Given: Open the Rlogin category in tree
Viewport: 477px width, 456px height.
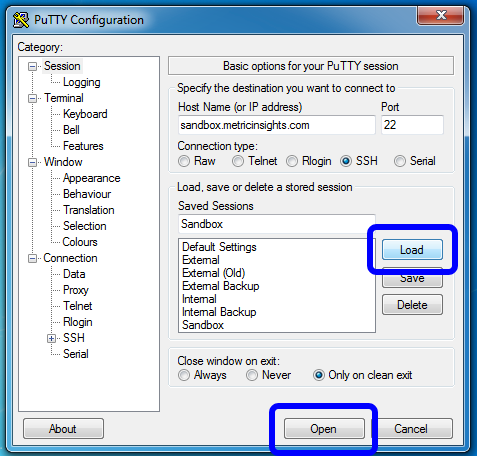Looking at the screenshot, I should point(78,322).
